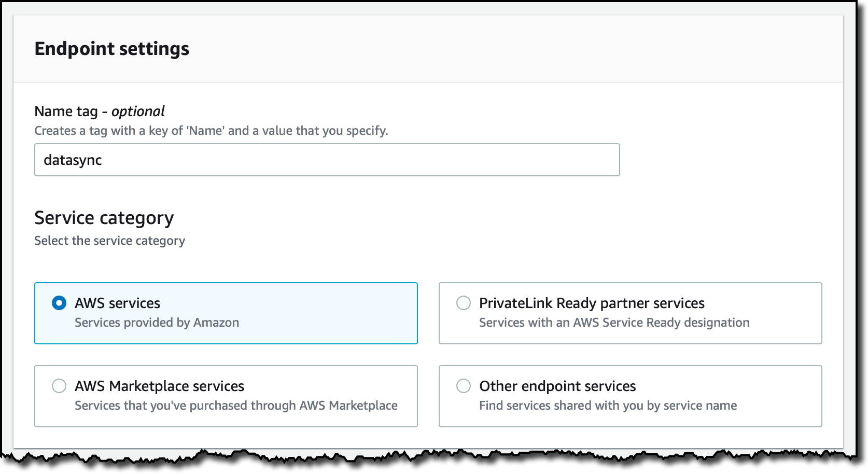Click the 'Select the service category' helper text
Image resolution: width=868 pixels, height=474 pixels.
click(109, 241)
